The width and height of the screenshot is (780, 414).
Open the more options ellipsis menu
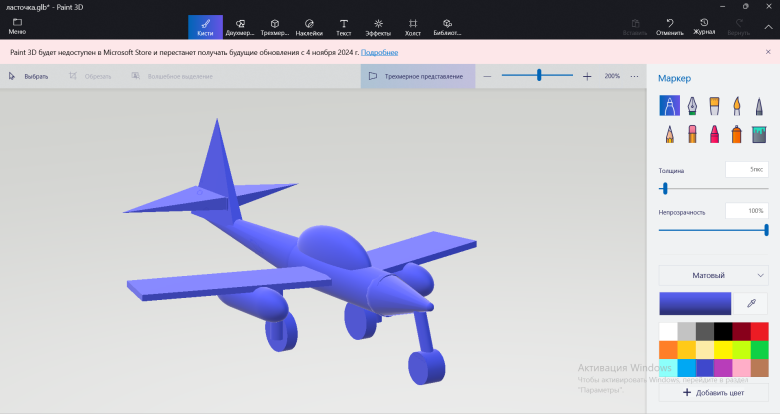pyautogui.click(x=634, y=76)
